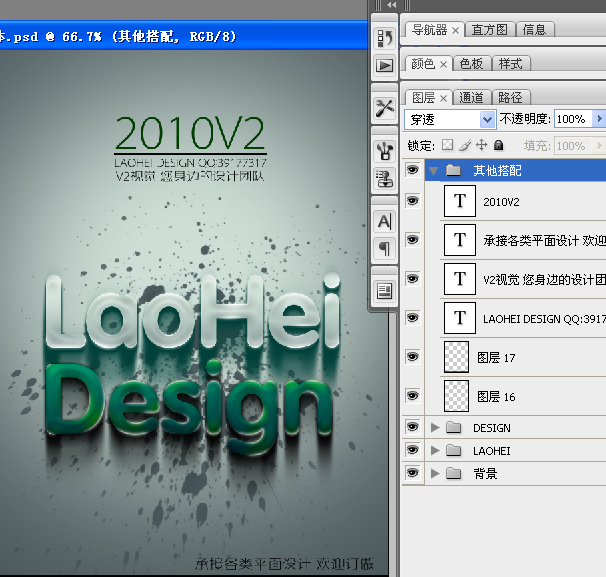Select the 图层 16 layer thumbnail
This screenshot has height=577, width=606.
pos(456,396)
